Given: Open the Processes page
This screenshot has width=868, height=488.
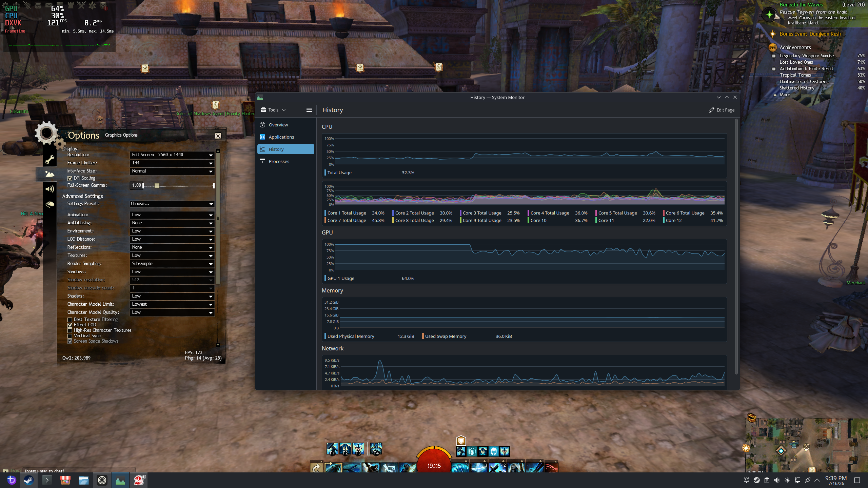Looking at the screenshot, I should pyautogui.click(x=286, y=161).
